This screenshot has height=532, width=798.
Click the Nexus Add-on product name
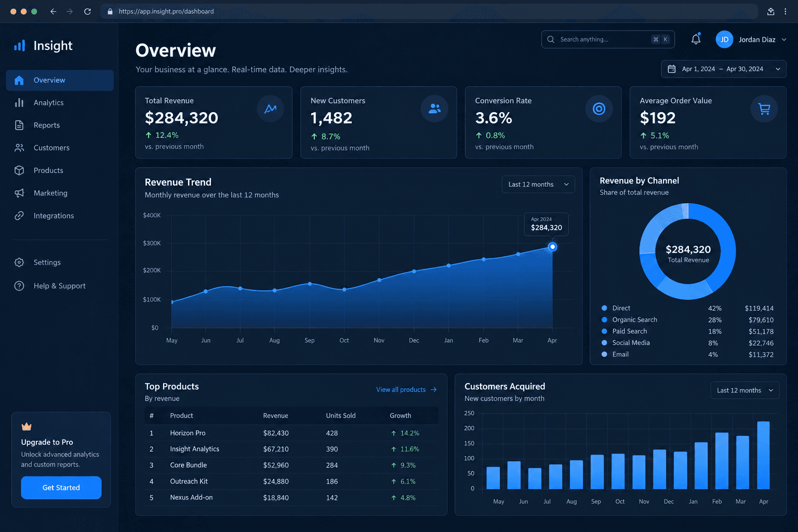coord(191,498)
